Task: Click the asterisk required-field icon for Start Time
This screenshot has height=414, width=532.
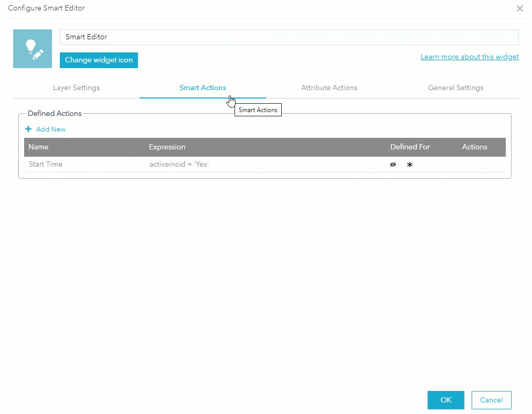Action: 410,165
